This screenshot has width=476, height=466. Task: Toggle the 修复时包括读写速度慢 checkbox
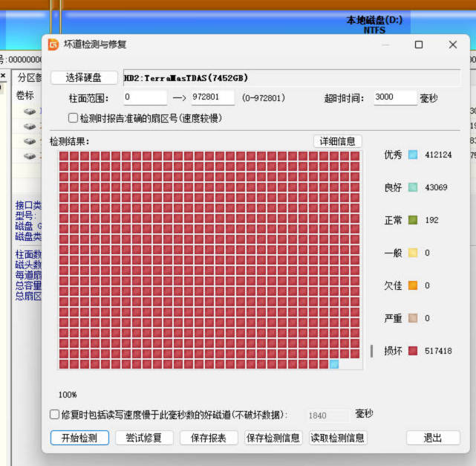[x=54, y=415]
